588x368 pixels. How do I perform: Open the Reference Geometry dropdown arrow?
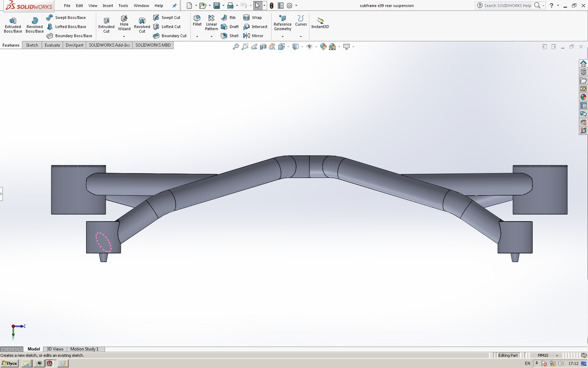point(282,36)
